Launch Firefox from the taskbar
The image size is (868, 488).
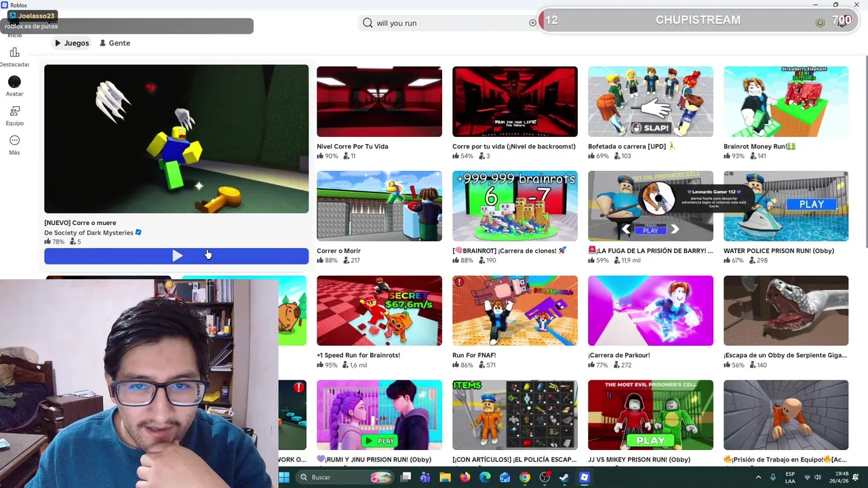465,477
